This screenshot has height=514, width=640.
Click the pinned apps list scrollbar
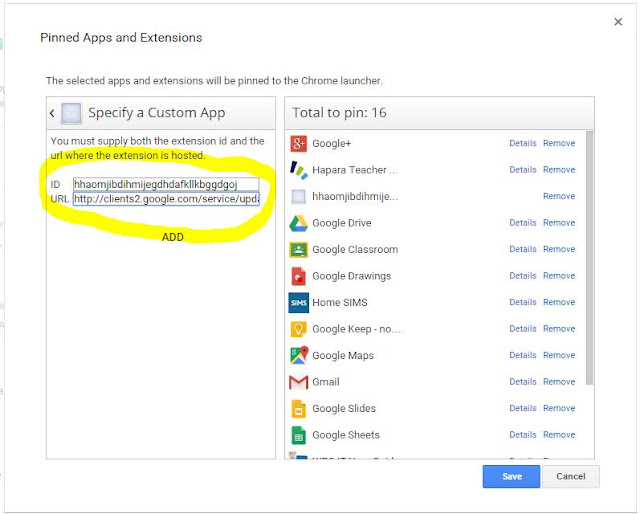click(x=589, y=258)
